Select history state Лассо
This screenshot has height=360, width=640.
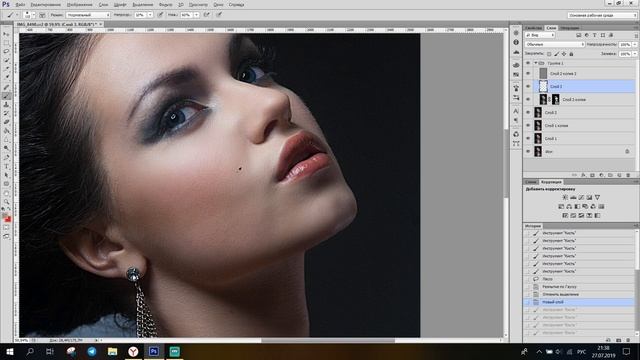[x=548, y=279]
